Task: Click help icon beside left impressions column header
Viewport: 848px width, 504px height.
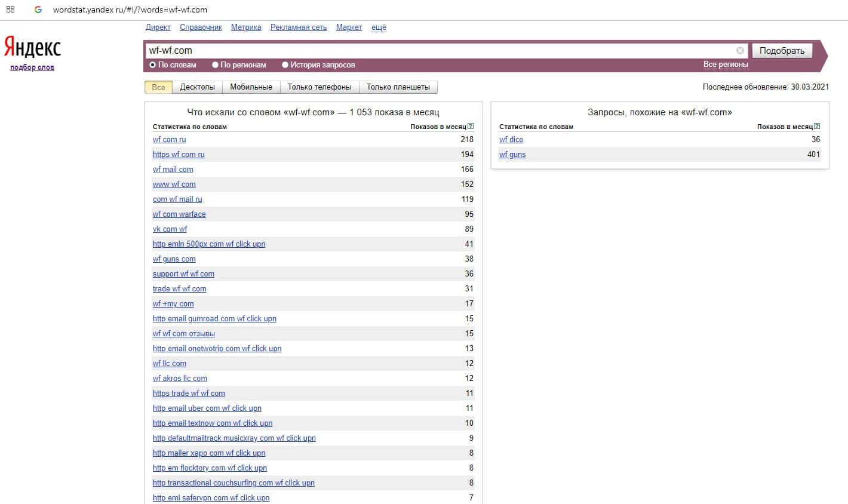Action: (471, 127)
